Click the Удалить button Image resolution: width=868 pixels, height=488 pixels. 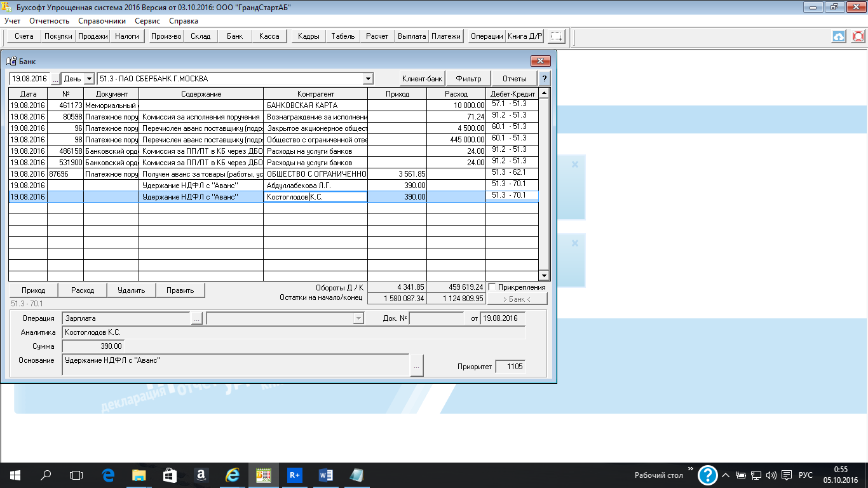coord(131,290)
